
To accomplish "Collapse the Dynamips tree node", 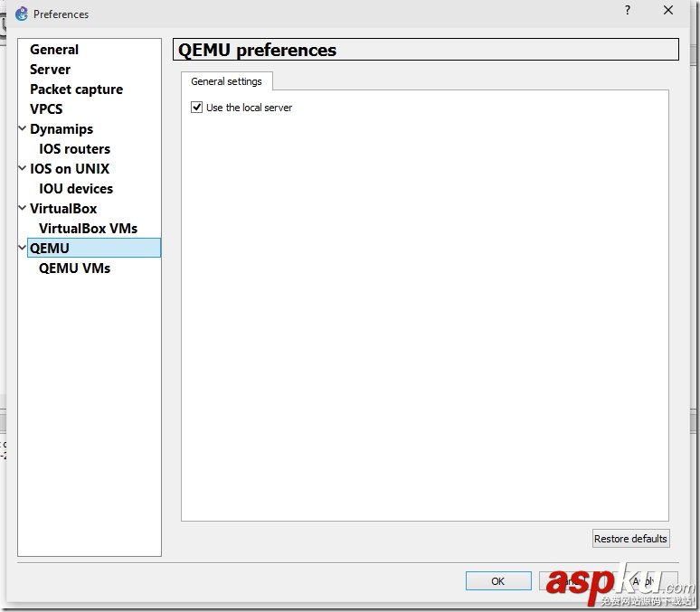I will point(23,128).
